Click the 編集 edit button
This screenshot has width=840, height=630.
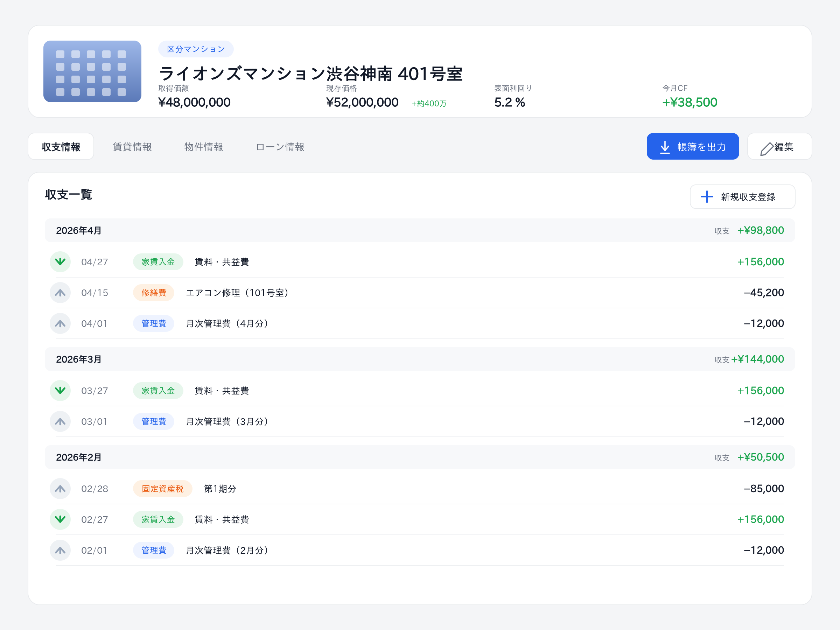[x=779, y=147]
